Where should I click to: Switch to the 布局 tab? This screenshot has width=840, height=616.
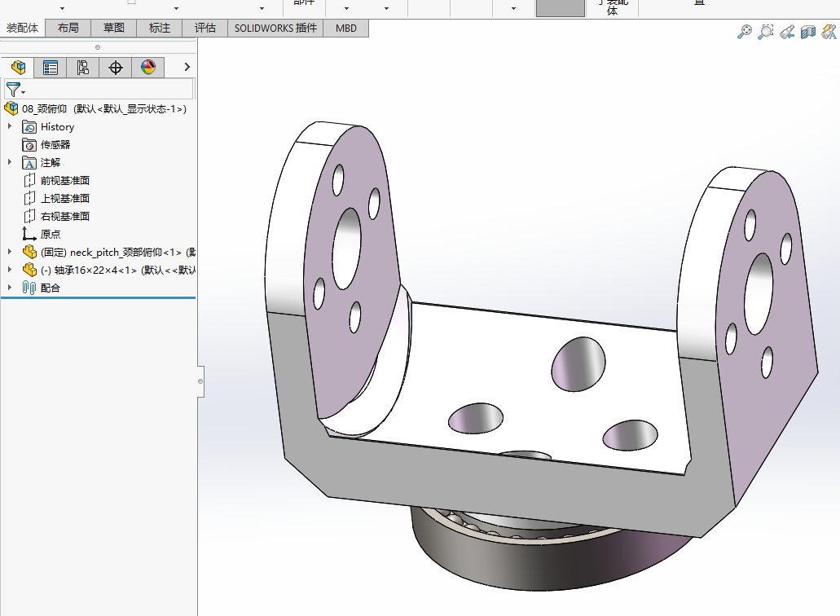[68, 28]
